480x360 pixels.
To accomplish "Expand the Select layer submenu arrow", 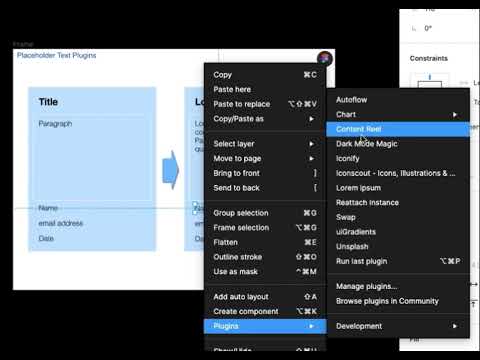I will [x=311, y=144].
